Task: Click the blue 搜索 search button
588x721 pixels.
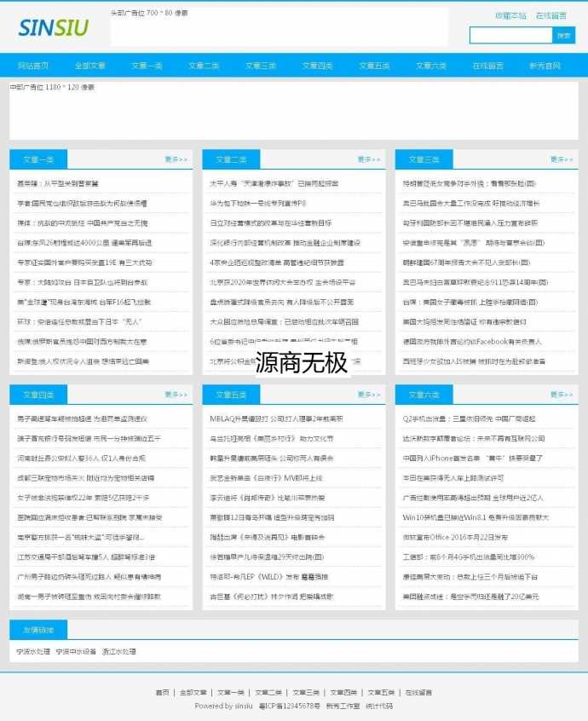Action: pos(563,36)
